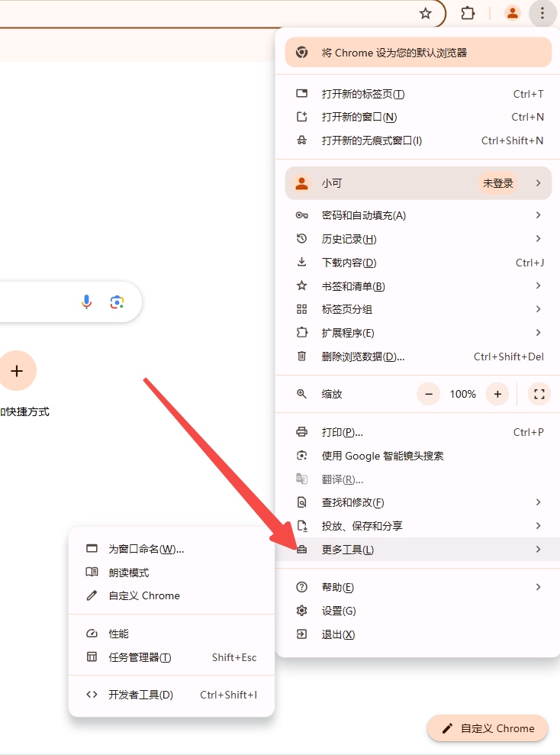The image size is (560, 755).
Task: Click the find icon beside 查找和修改
Action: pyautogui.click(x=301, y=502)
